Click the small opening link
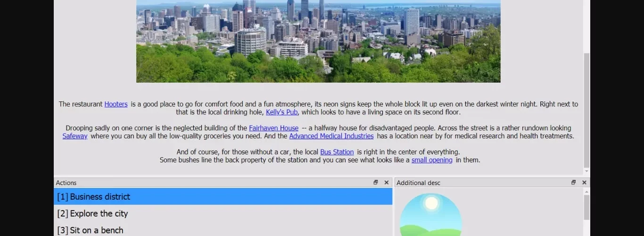The image size is (644, 236). click(431, 160)
